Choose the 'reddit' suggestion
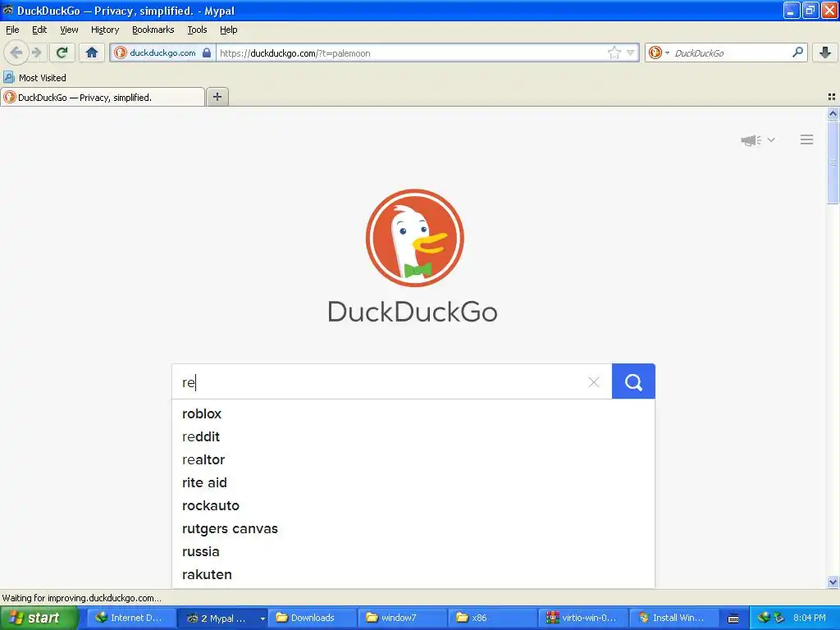 pyautogui.click(x=413, y=436)
